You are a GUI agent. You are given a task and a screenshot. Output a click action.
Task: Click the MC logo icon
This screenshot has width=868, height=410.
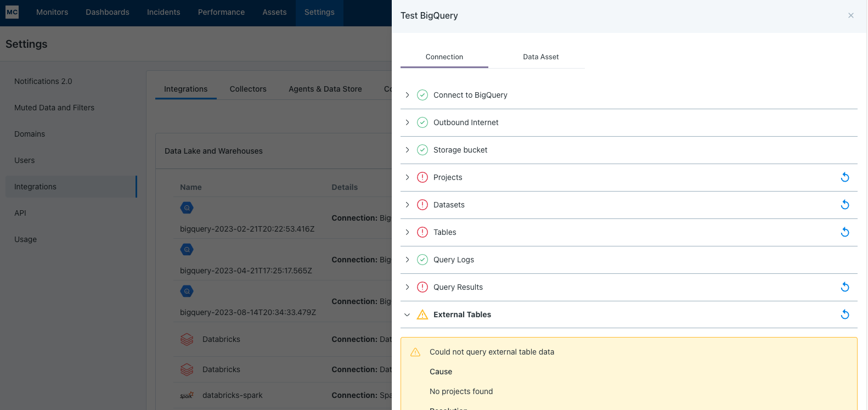pyautogui.click(x=12, y=12)
